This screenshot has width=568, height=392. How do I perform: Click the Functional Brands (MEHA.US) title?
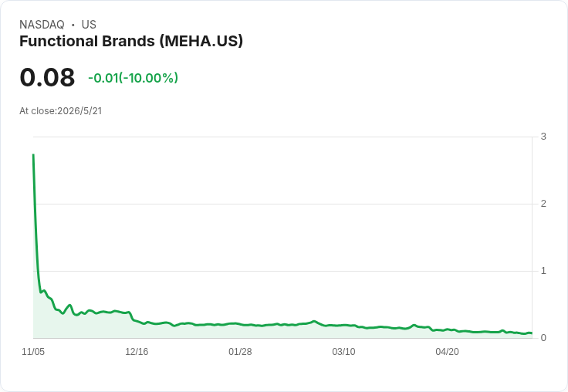(131, 42)
